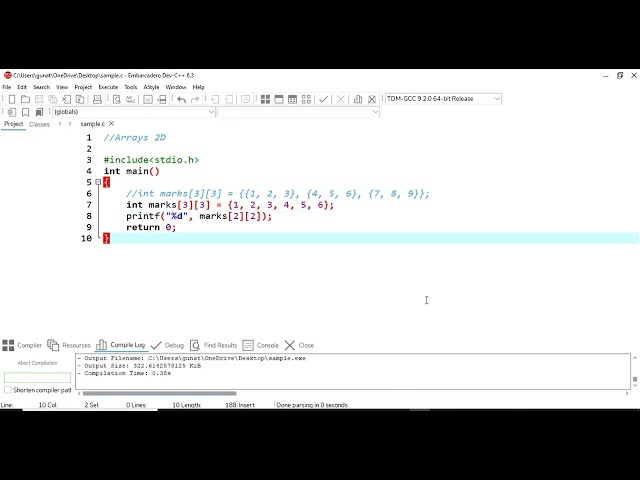Screen dimensions: 640x480
Task: Select the sample.c editor tab
Action: pyautogui.click(x=92, y=124)
